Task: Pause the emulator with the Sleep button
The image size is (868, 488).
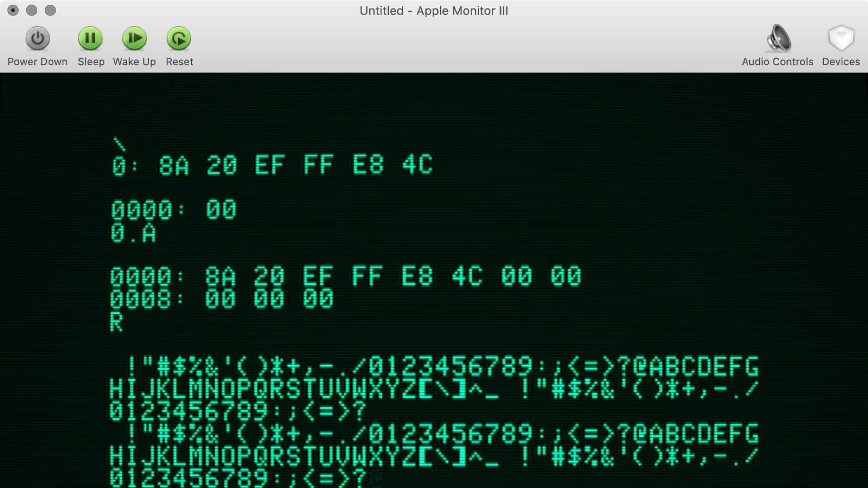Action: (90, 39)
